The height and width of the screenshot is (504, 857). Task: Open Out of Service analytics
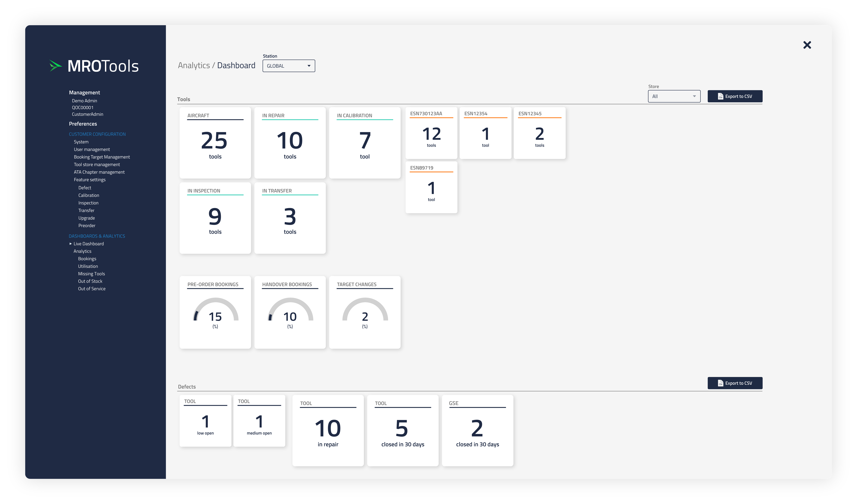point(92,289)
